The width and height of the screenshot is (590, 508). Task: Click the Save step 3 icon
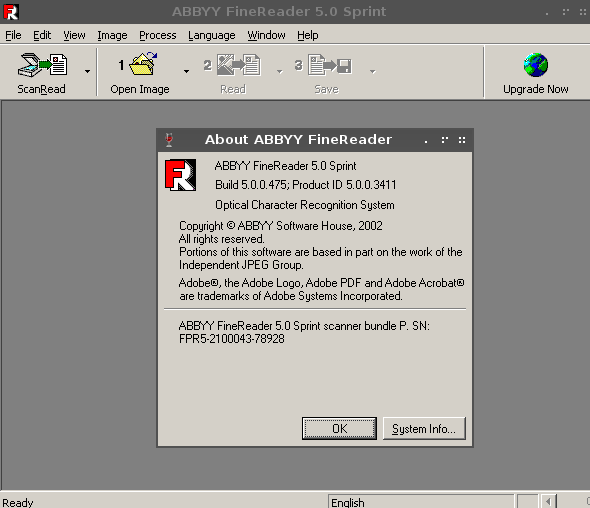tap(330, 65)
